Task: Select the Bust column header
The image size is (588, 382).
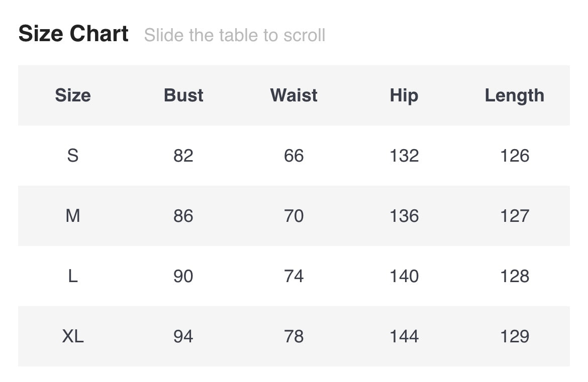Action: click(183, 95)
